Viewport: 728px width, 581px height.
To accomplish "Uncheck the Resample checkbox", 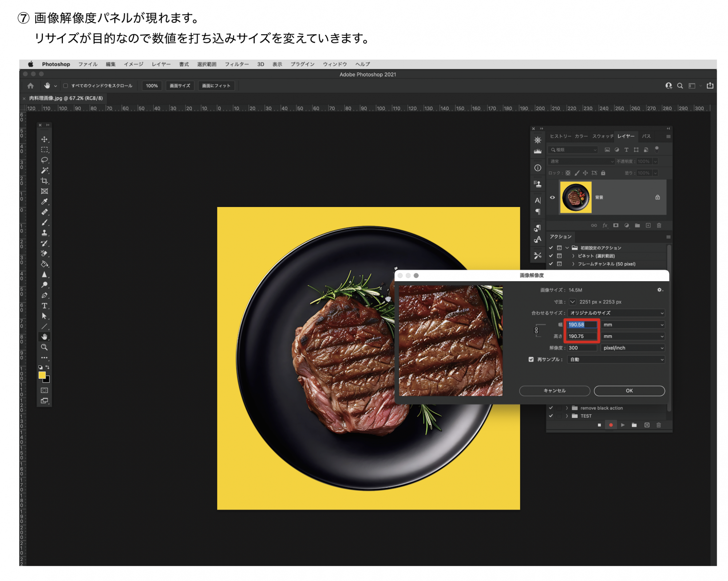I will tap(531, 359).
